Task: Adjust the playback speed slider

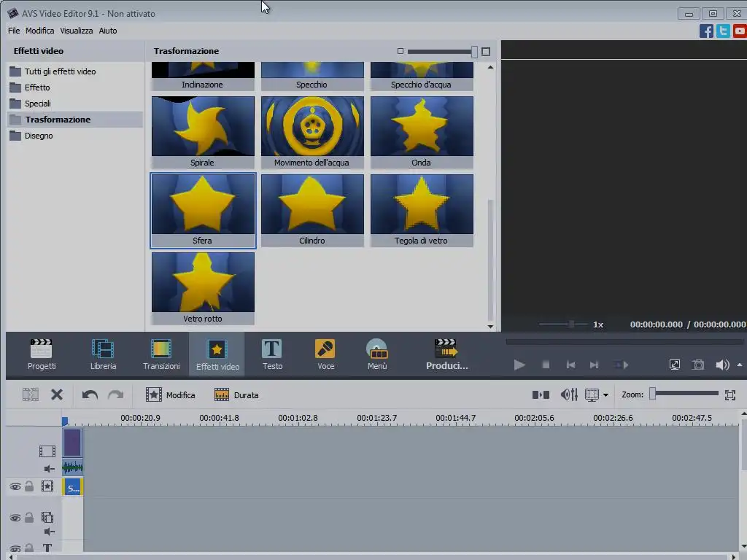Action: point(571,324)
